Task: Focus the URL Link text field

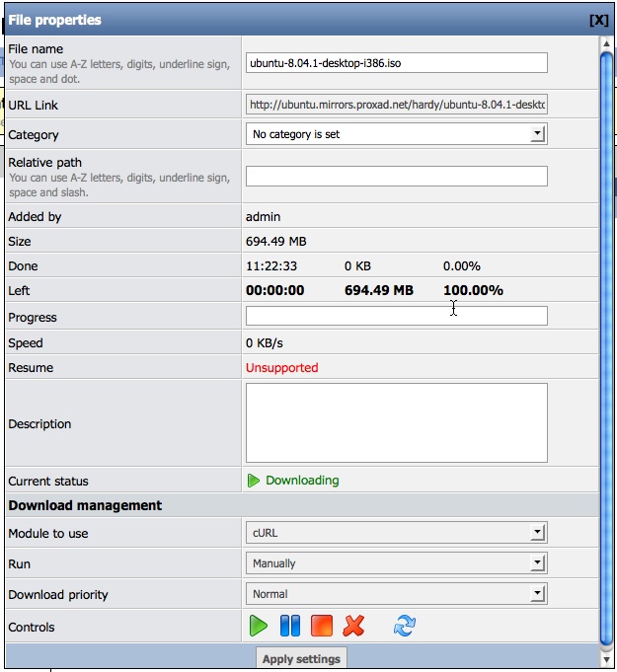Action: pyautogui.click(x=396, y=105)
